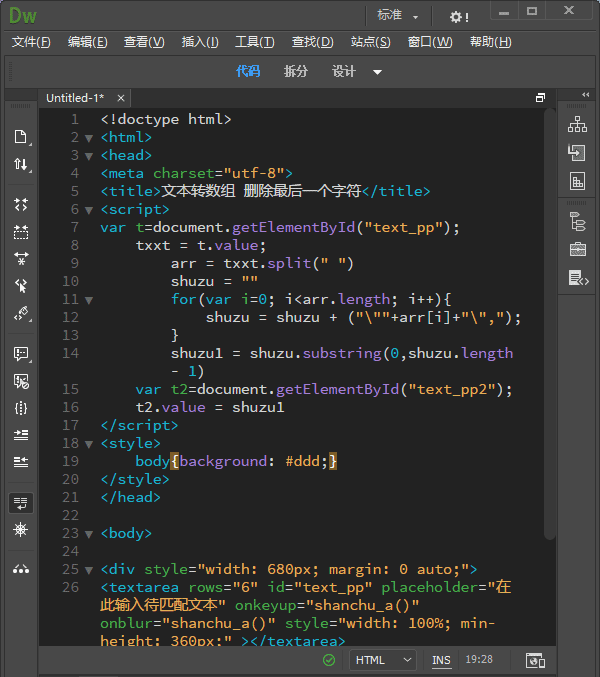The height and width of the screenshot is (677, 600).
Task: Open the CSS Designer panel icon
Action: click(x=577, y=181)
